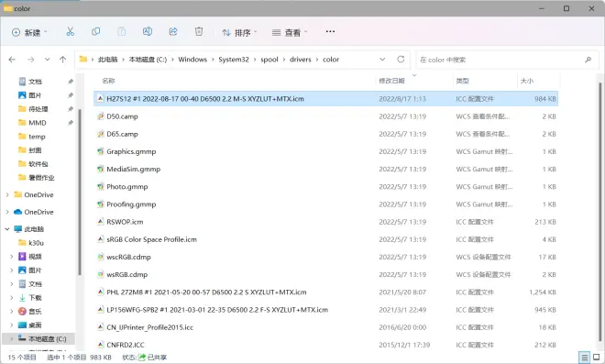
Task: Open the recent locations dropdown chevron
Action: tap(47, 60)
